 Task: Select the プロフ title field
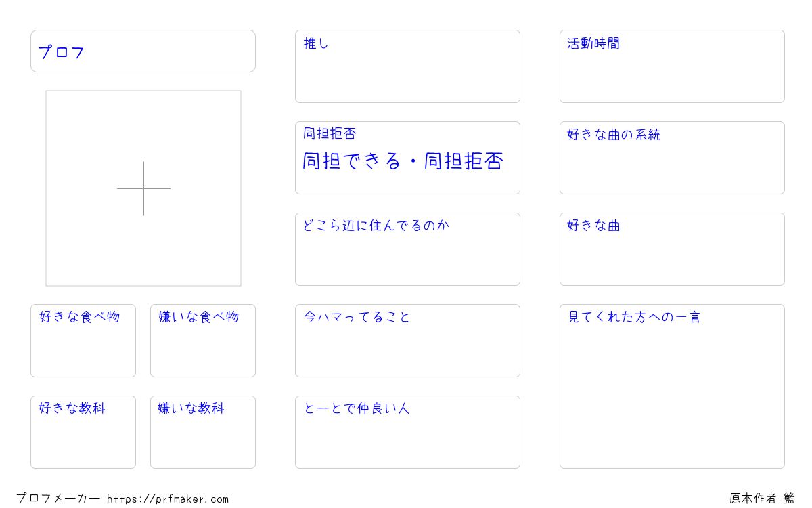(x=143, y=51)
